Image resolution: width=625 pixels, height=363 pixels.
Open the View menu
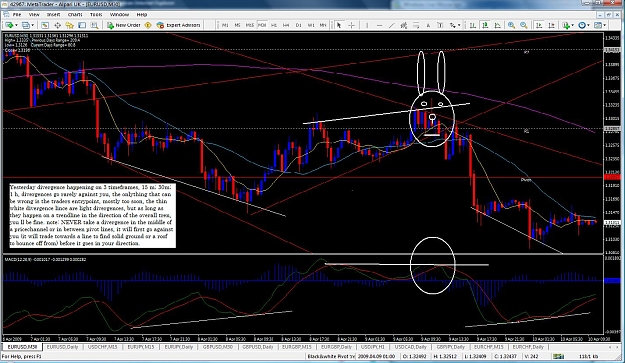pos(34,14)
